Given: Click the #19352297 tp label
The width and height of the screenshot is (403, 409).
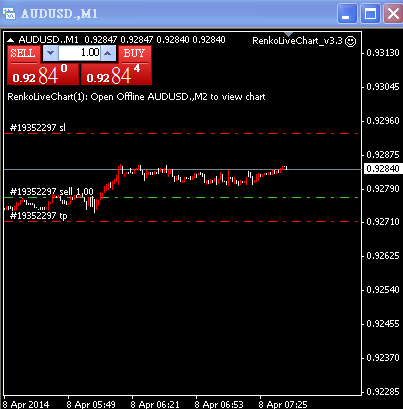Looking at the screenshot, I should pyautogui.click(x=39, y=216).
